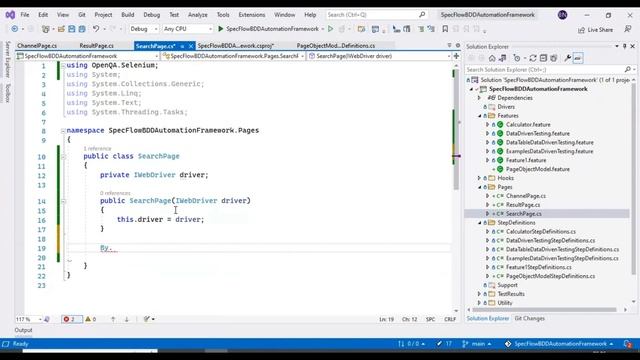The image size is (640, 360).
Task: Collapse the StepDefinitions folder
Action: click(480, 223)
